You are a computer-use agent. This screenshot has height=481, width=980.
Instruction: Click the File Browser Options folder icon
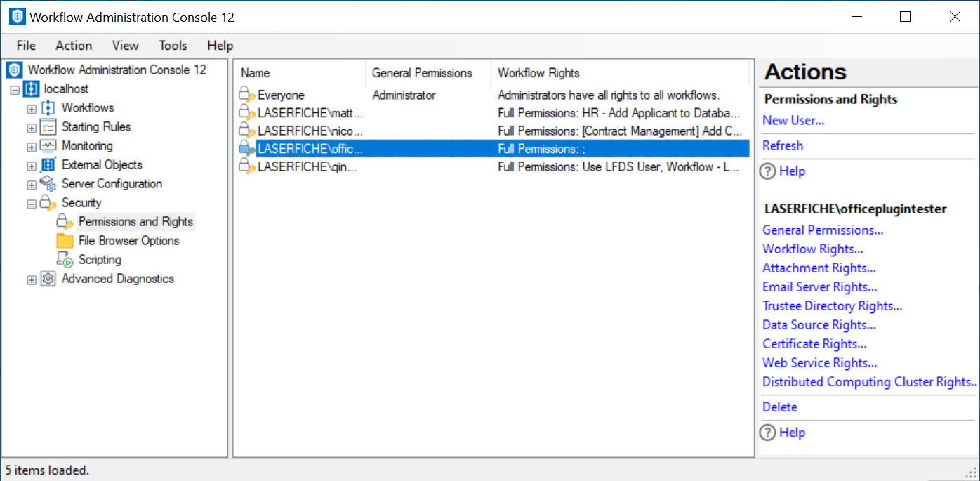click(65, 241)
